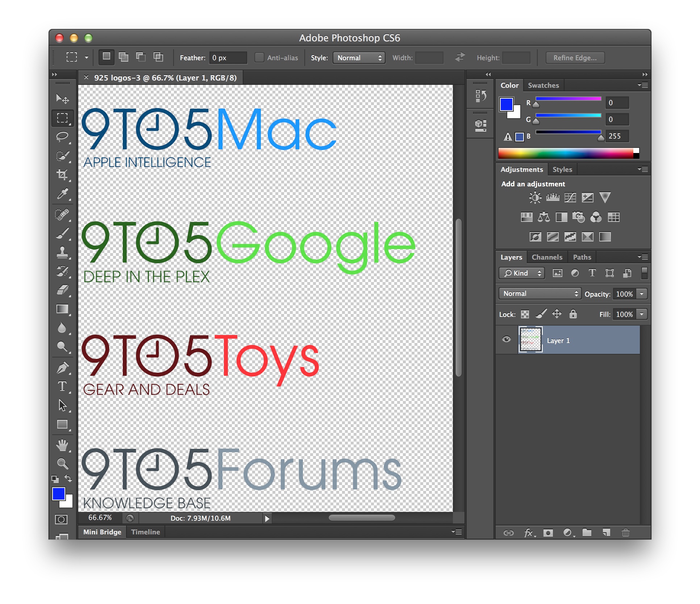Image resolution: width=700 pixels, height=604 pixels.
Task: Open the Timeline tab
Action: pos(146,532)
